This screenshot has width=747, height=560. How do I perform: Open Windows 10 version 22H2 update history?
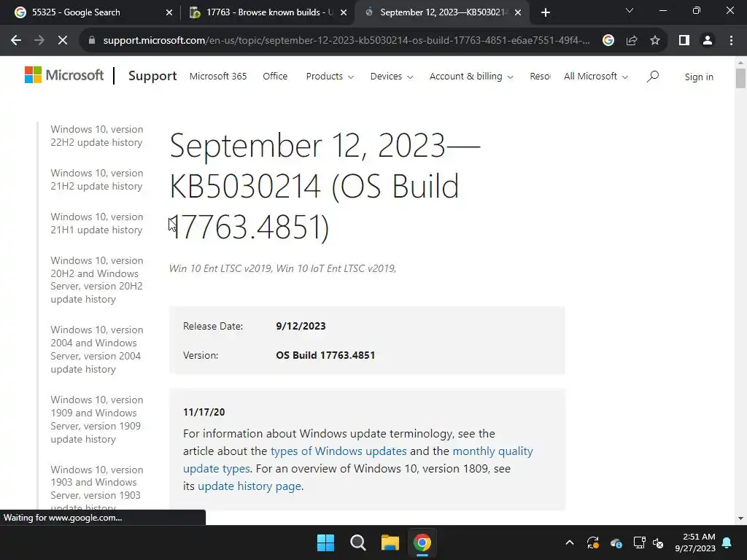[x=97, y=136]
